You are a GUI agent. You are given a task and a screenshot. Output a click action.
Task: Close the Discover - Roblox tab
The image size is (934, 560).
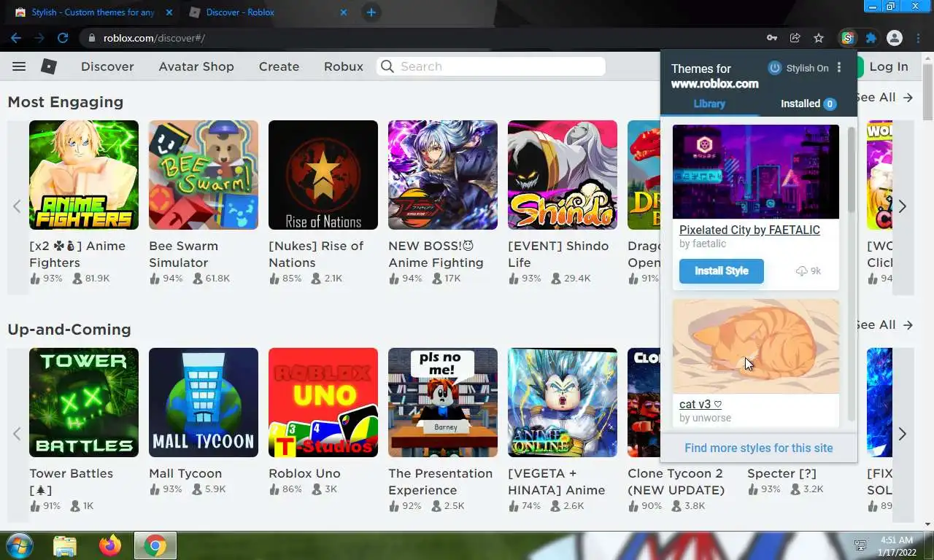344,12
